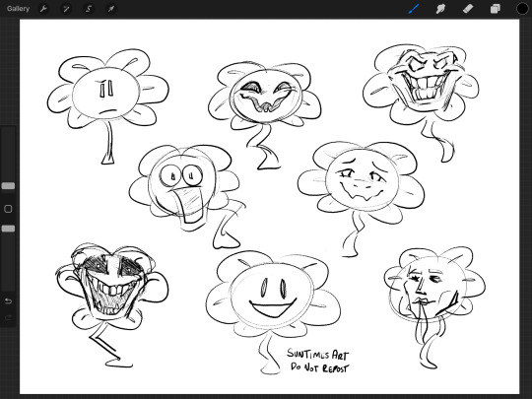The width and height of the screenshot is (532, 399).
Task: Select the Paint brush tool
Action: 414,9
